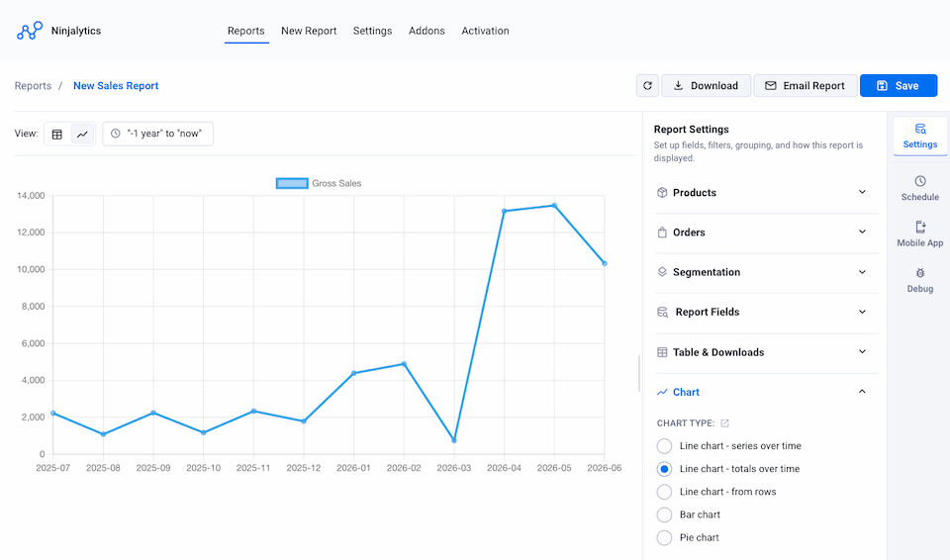This screenshot has width=950, height=560.
Task: Click the "2025-07" x-axis label
Action: (52, 468)
